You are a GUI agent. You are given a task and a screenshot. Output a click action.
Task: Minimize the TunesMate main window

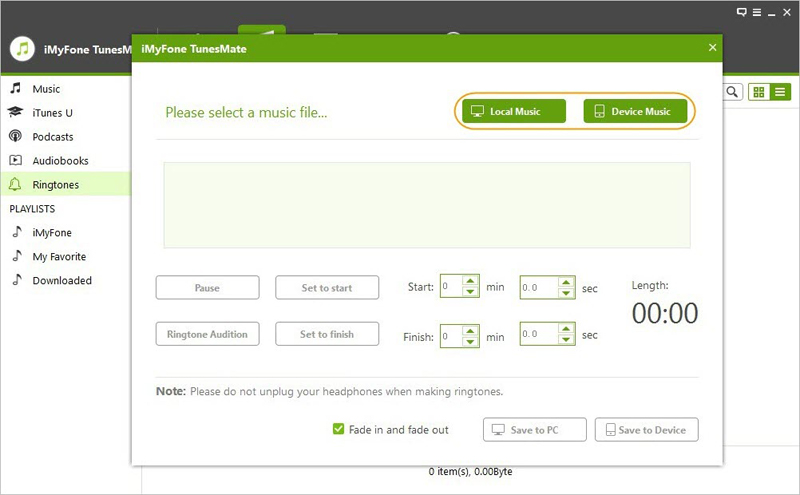click(x=771, y=14)
